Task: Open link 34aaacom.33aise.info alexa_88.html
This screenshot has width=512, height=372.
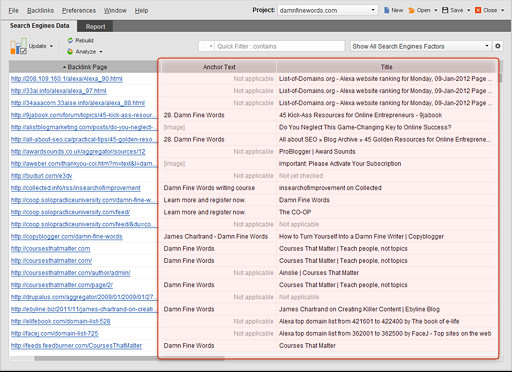Action: click(78, 103)
